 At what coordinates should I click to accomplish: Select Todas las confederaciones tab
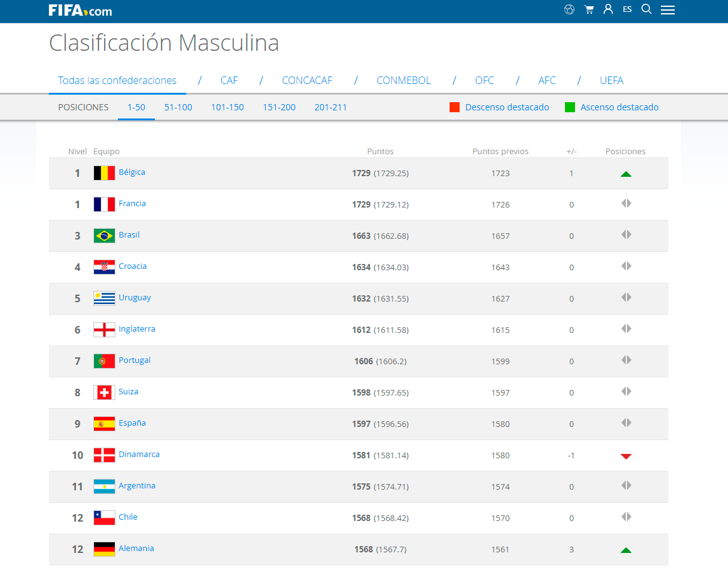pyautogui.click(x=117, y=80)
